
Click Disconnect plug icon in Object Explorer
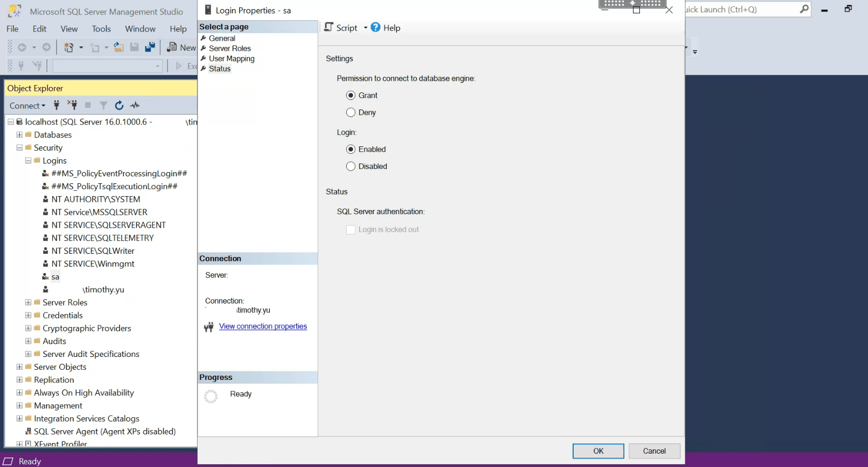[x=72, y=105]
